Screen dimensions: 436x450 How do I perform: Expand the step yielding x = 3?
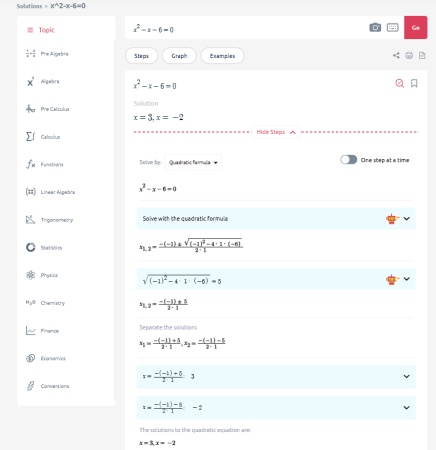pyautogui.click(x=276, y=376)
